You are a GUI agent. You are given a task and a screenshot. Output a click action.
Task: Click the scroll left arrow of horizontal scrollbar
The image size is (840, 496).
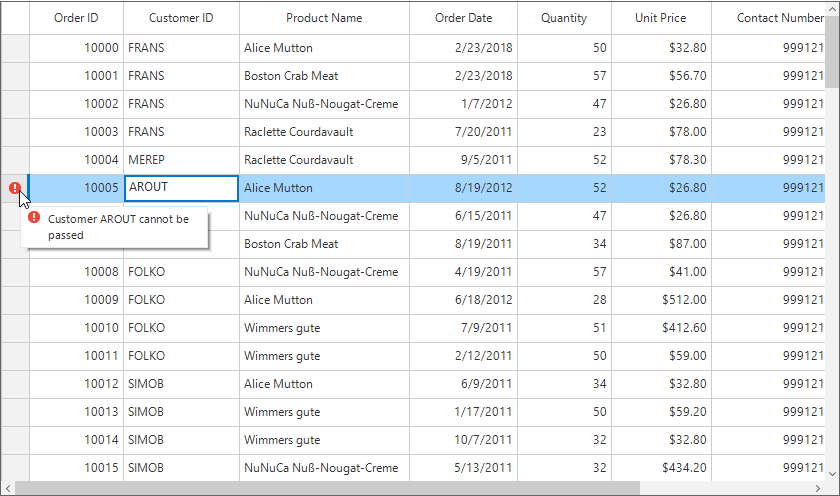(8, 488)
